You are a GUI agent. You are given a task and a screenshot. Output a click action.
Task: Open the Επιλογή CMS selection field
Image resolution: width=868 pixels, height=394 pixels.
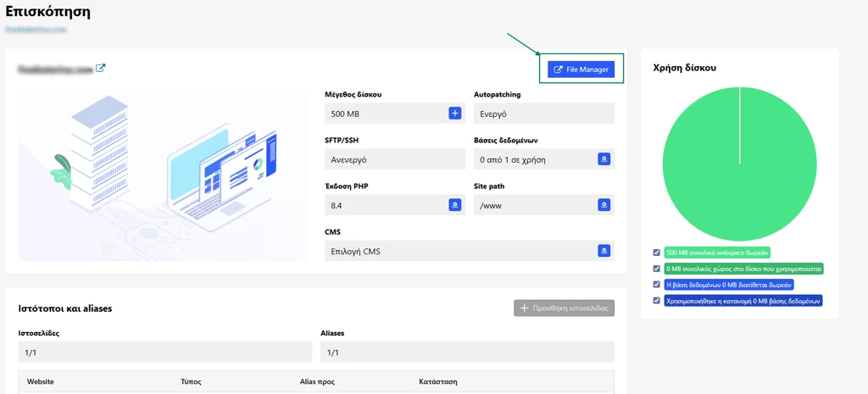(470, 251)
